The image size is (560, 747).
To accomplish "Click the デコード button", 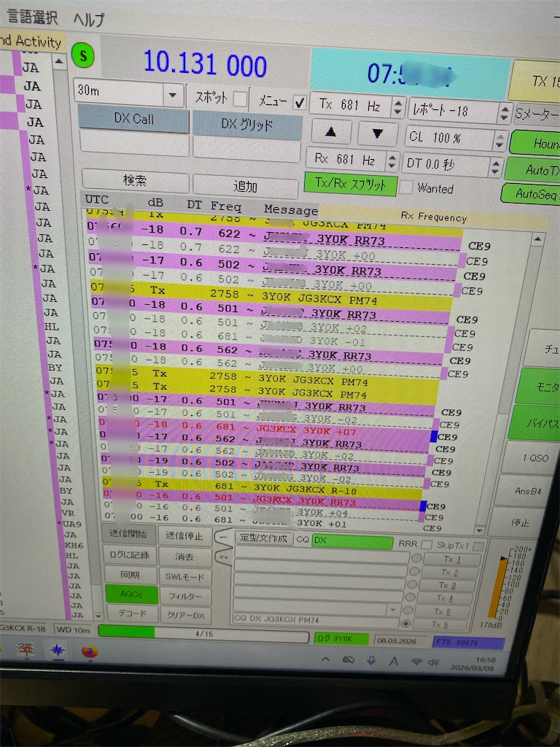I will (133, 613).
